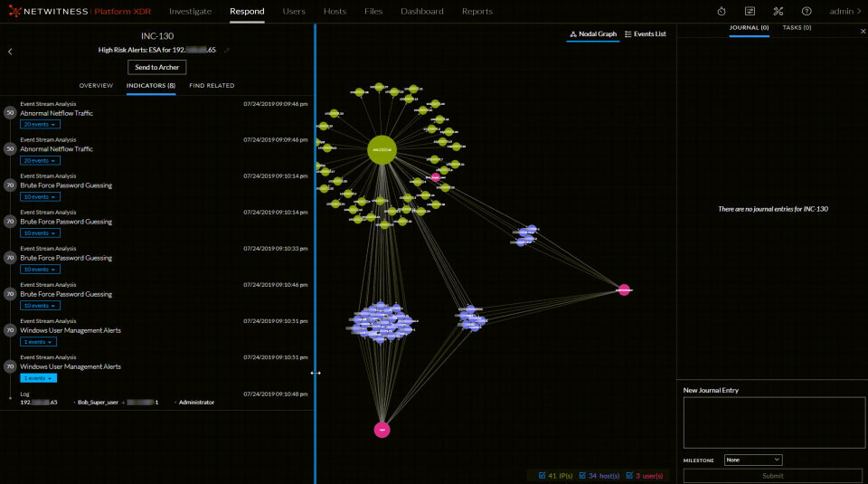This screenshot has height=484, width=868.
Task: Switch to the Overview tab
Action: coord(96,86)
